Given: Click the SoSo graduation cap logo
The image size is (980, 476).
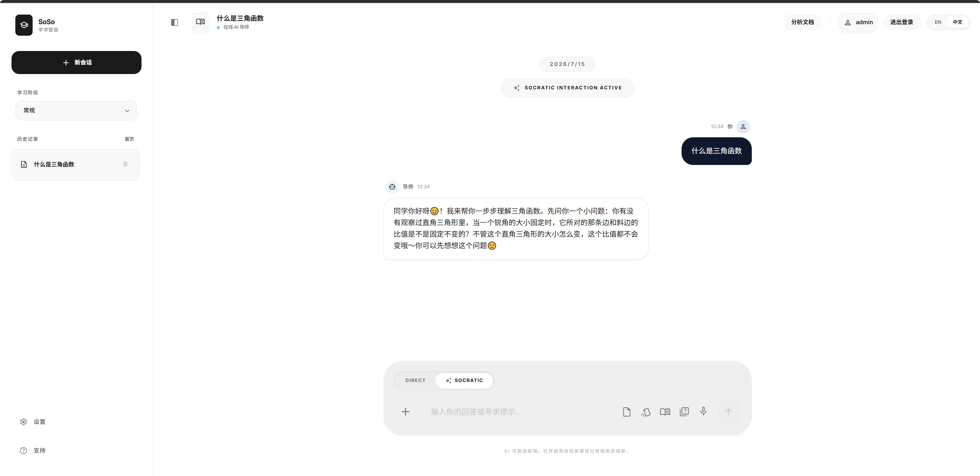Looking at the screenshot, I should click(x=24, y=25).
